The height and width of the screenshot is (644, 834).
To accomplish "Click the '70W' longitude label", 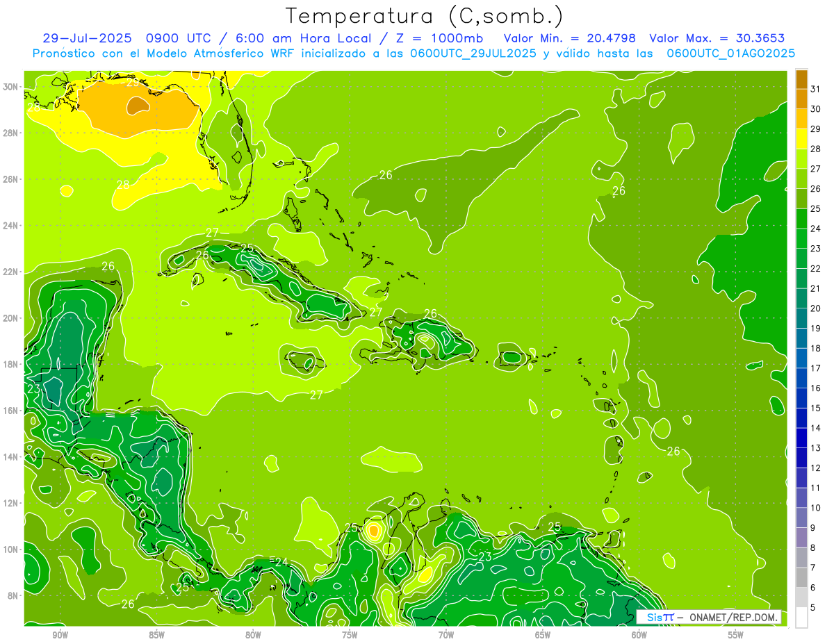I will point(446,635).
